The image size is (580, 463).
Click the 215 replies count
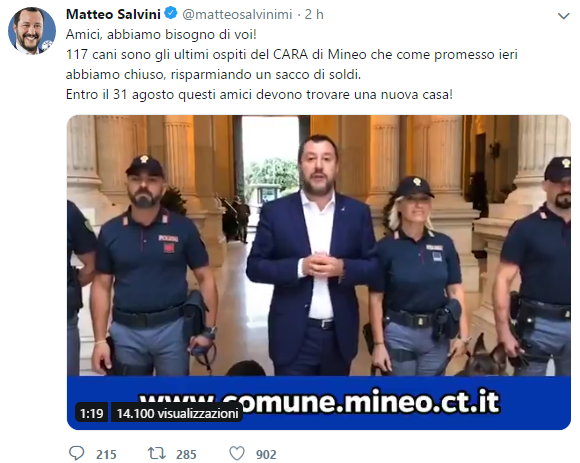(x=106, y=454)
